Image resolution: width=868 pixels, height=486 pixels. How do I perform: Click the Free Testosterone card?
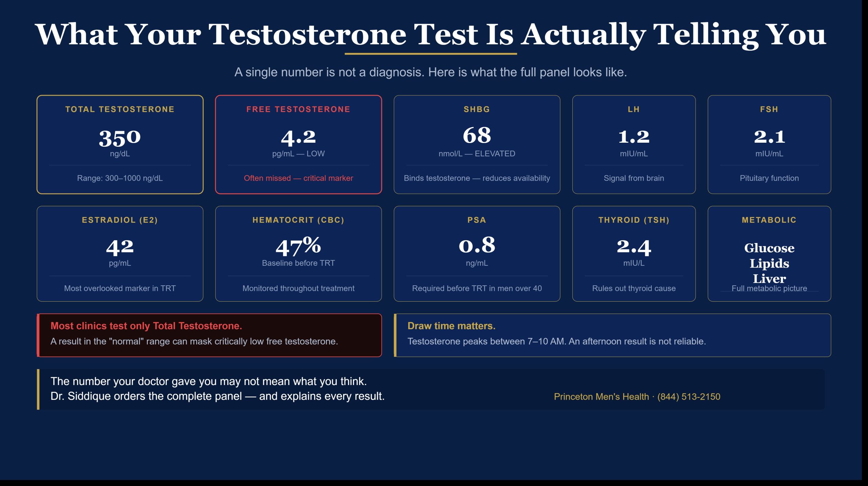(298, 144)
